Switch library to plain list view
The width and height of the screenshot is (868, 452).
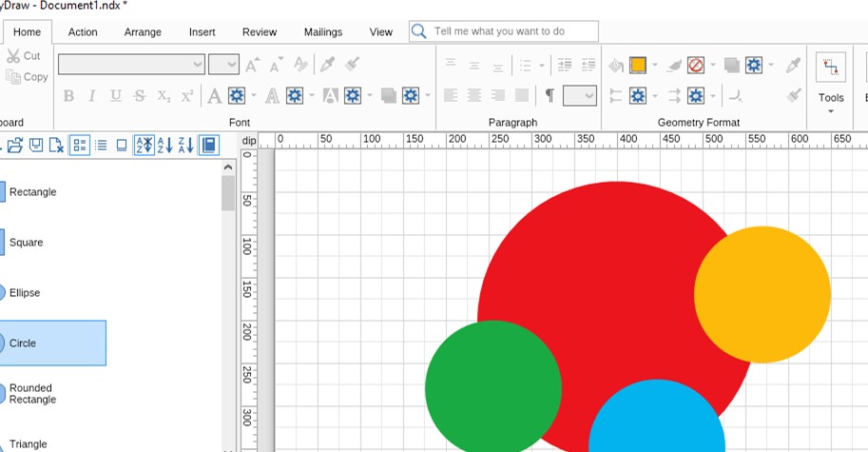pyautogui.click(x=101, y=146)
